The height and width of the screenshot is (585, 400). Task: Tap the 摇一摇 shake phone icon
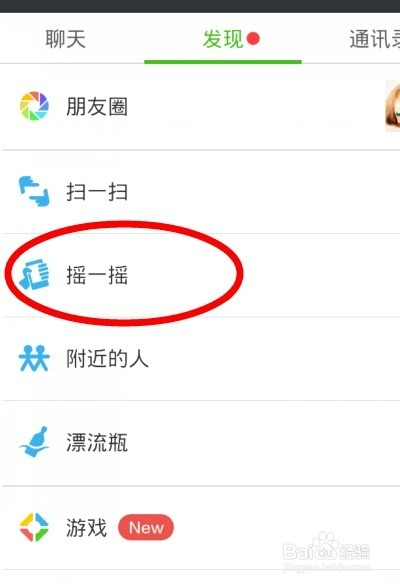[34, 275]
